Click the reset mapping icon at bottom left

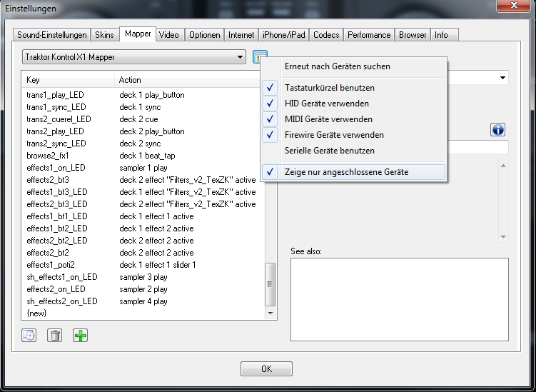coord(29,335)
